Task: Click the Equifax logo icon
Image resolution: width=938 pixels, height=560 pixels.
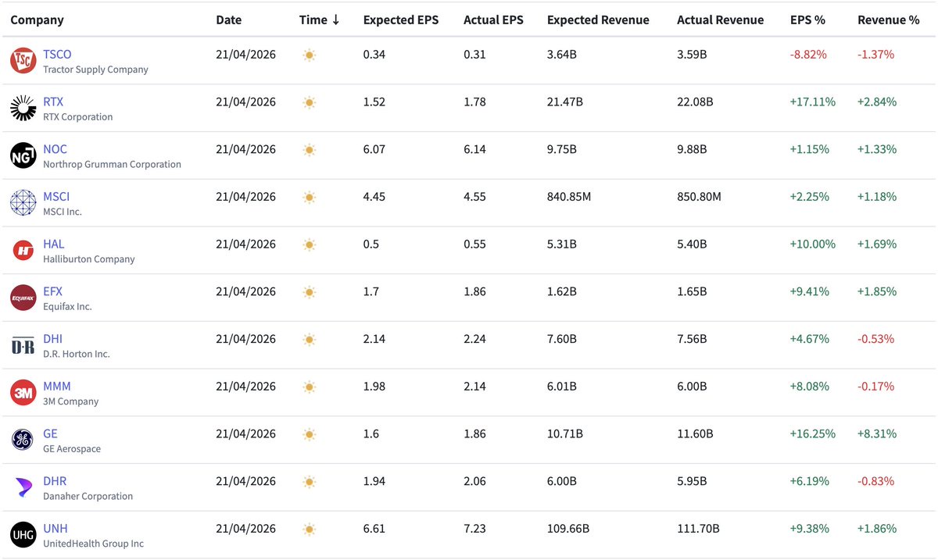Action: (23, 298)
